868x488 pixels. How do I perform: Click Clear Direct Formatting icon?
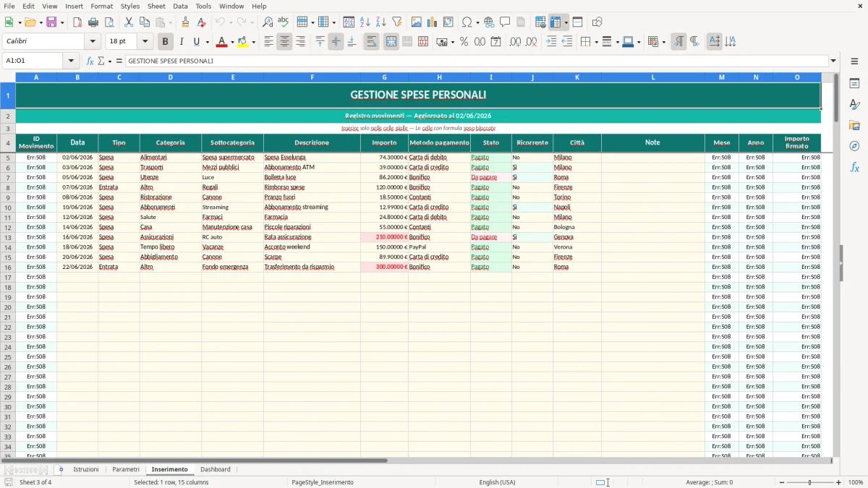[x=201, y=22]
